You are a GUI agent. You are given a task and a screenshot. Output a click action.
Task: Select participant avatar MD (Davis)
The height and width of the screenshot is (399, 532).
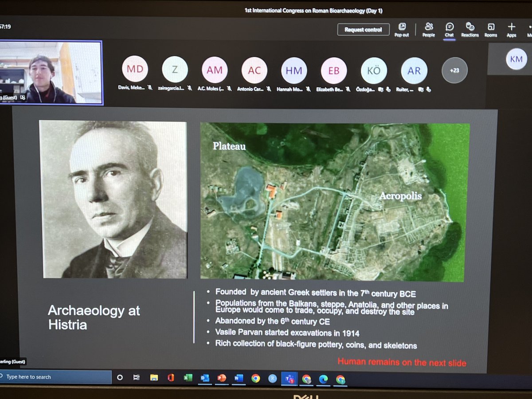[x=135, y=70]
